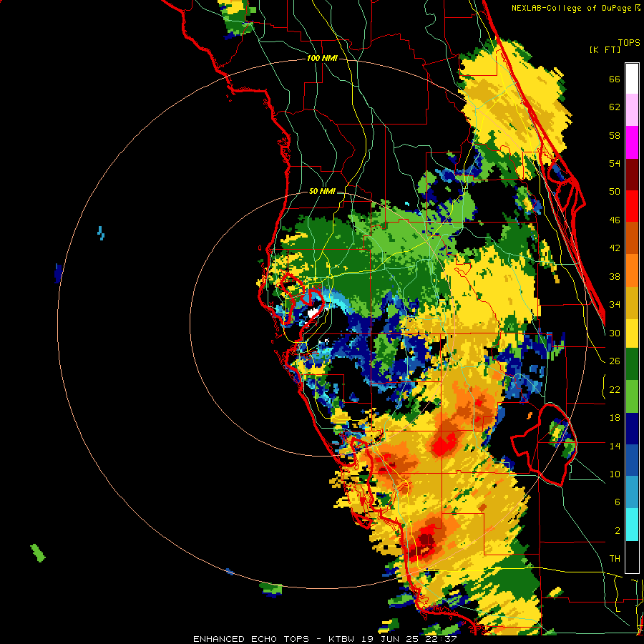Click the isolated light green echo in lower left
The height and width of the screenshot is (644, 644).
pyautogui.click(x=38, y=553)
